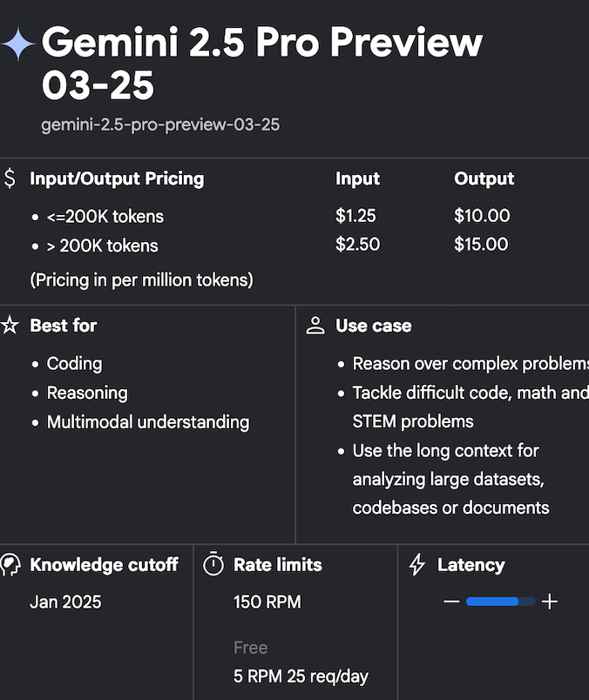589x700 pixels.
Task: Click the $1.25 input price
Action: click(355, 216)
